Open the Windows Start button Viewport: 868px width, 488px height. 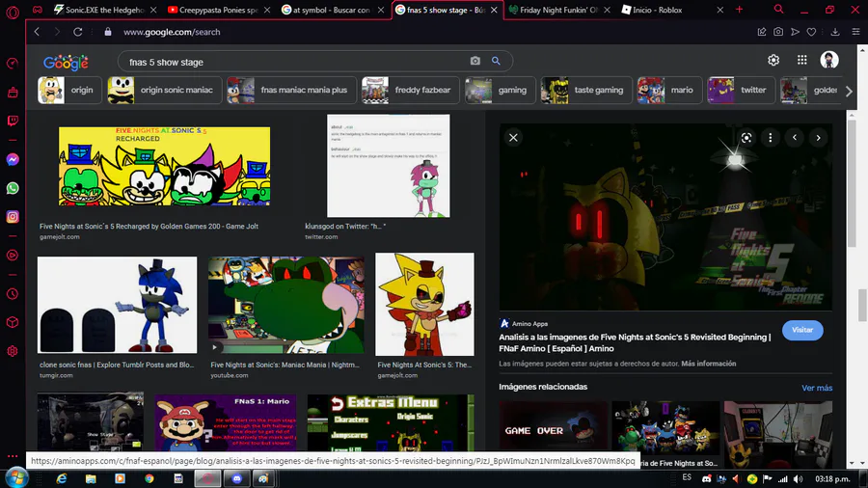click(14, 478)
